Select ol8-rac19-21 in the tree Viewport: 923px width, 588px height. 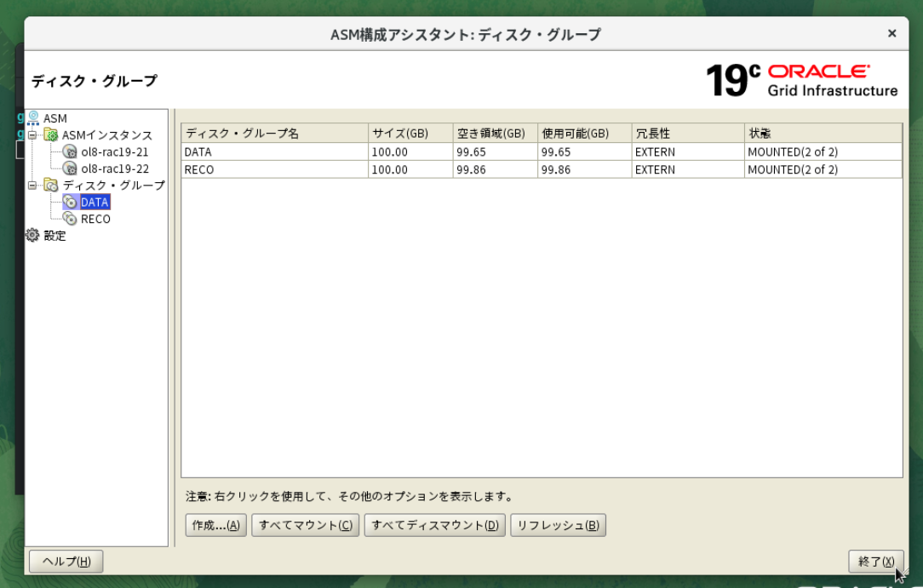click(x=115, y=151)
